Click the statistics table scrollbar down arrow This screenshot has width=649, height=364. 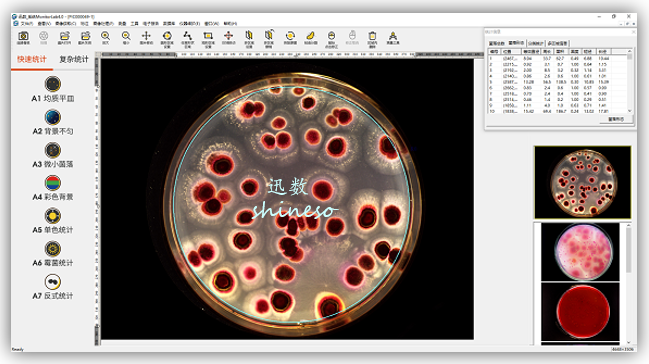630,111
